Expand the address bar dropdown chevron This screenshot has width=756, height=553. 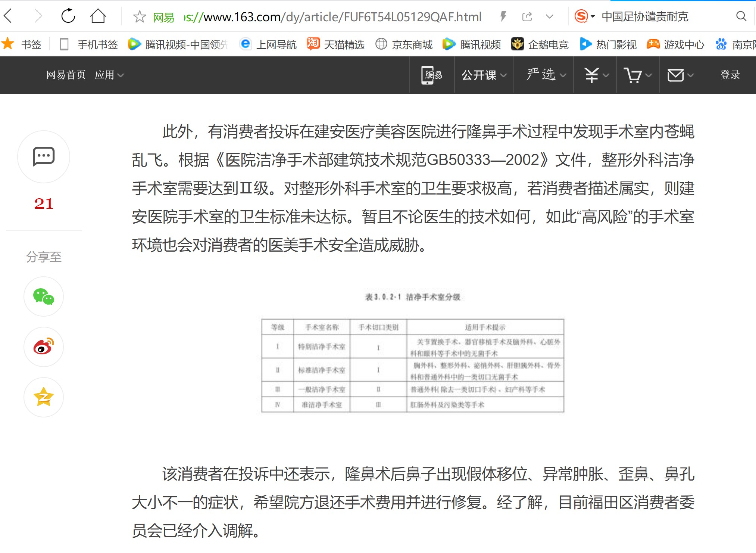coord(549,16)
